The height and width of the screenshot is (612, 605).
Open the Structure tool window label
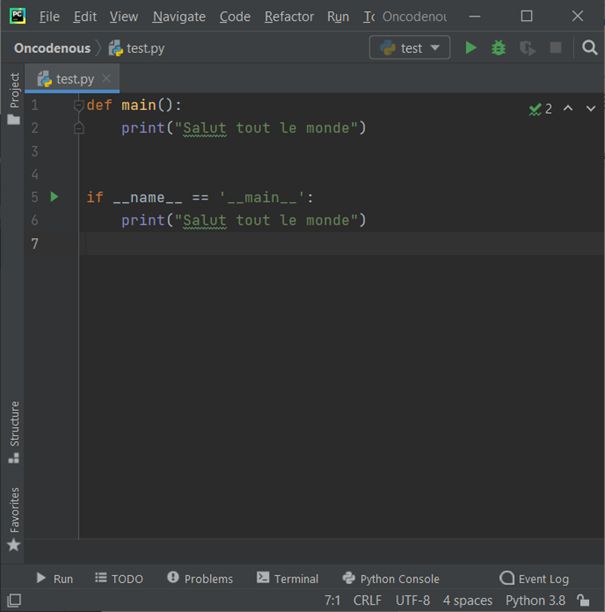[14, 424]
